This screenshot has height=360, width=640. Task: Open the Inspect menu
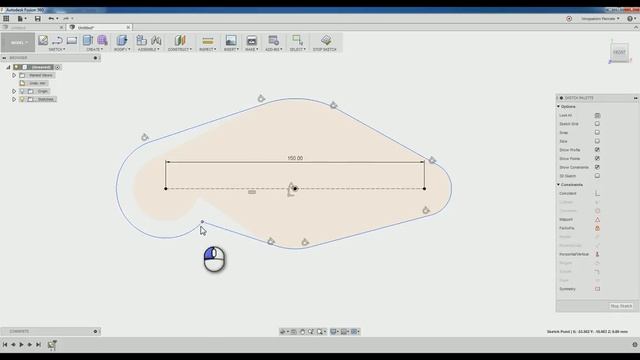[x=207, y=49]
